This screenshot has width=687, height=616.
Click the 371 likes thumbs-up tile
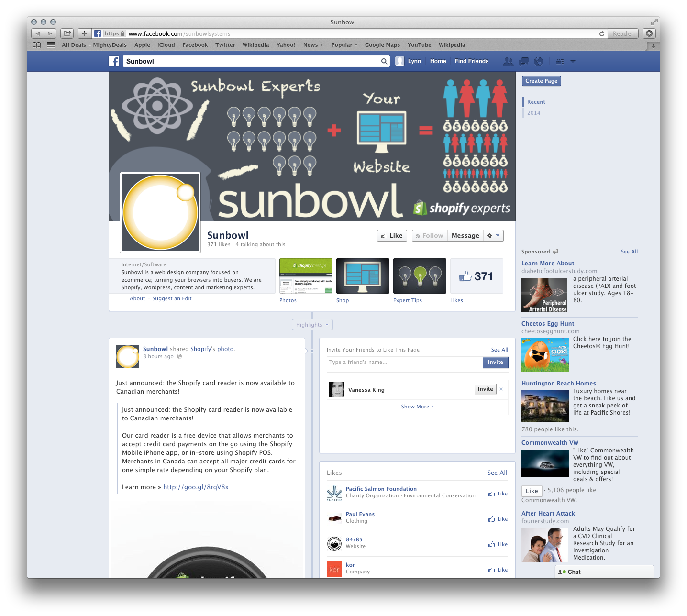(476, 276)
